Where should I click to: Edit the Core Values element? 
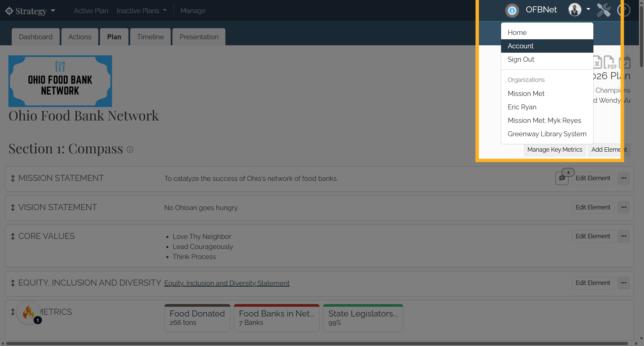593,236
